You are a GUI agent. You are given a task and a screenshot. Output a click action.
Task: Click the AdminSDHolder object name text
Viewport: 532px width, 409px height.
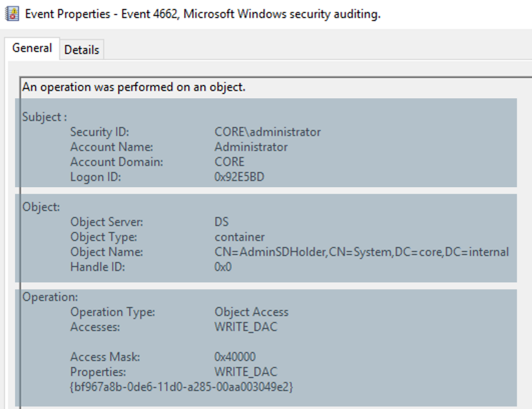[362, 252]
